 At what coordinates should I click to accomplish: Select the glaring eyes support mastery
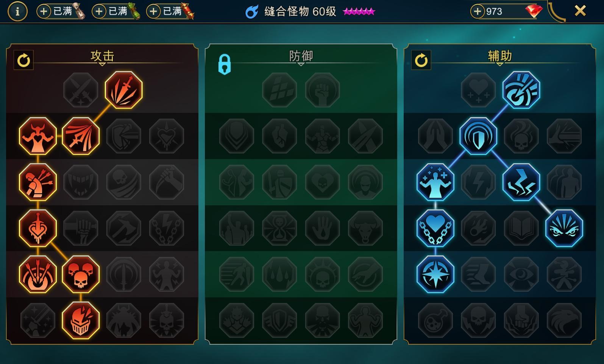564,228
